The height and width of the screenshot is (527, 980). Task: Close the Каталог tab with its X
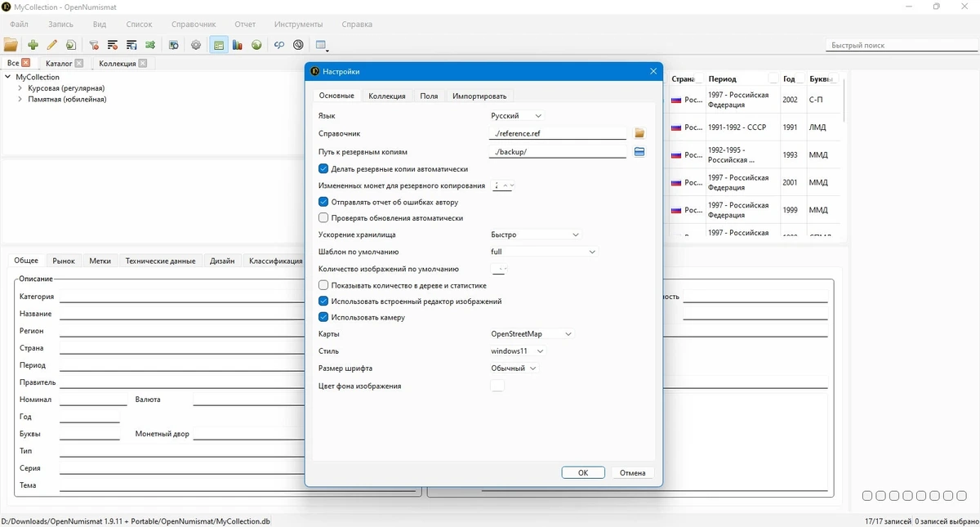[78, 63]
